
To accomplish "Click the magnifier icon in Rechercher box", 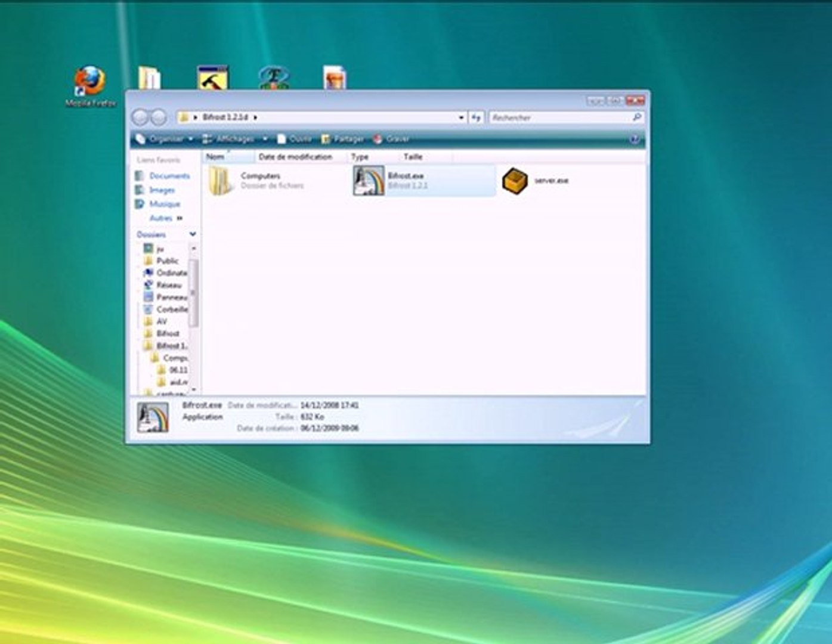I will coord(636,117).
